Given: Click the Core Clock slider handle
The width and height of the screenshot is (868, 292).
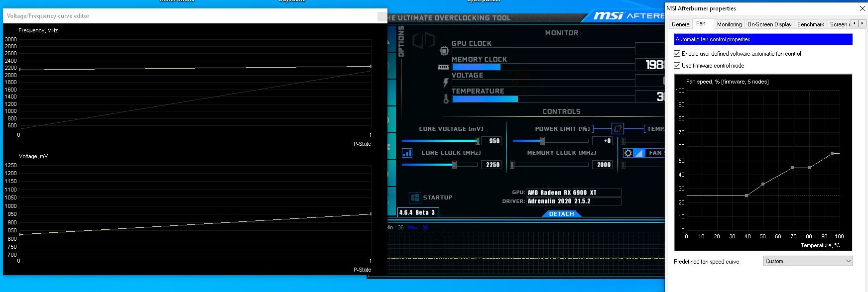Looking at the screenshot, I should [x=454, y=165].
